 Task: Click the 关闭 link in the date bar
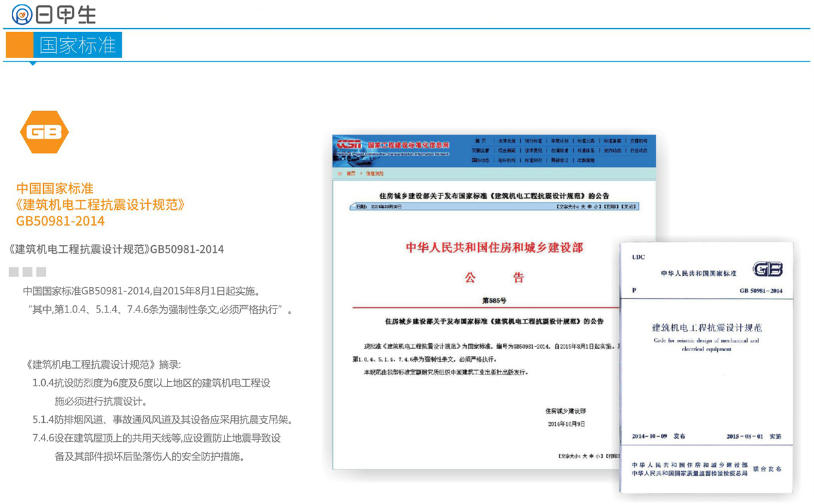tap(629, 207)
